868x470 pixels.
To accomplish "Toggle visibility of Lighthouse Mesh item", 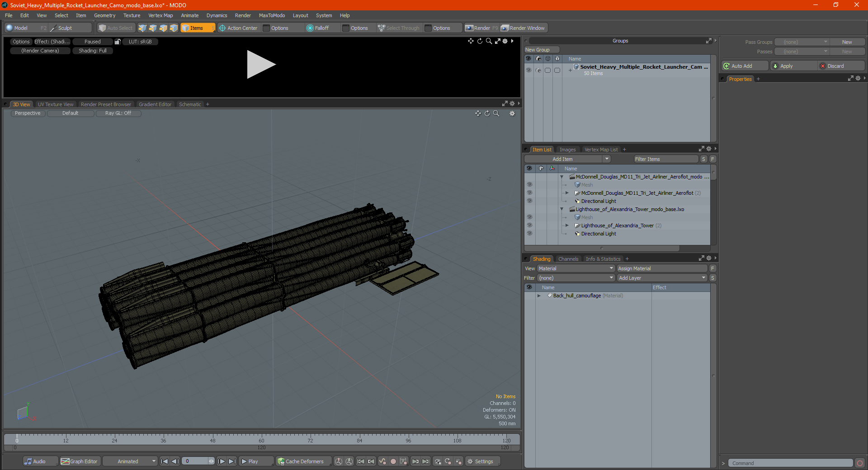I will 529,217.
